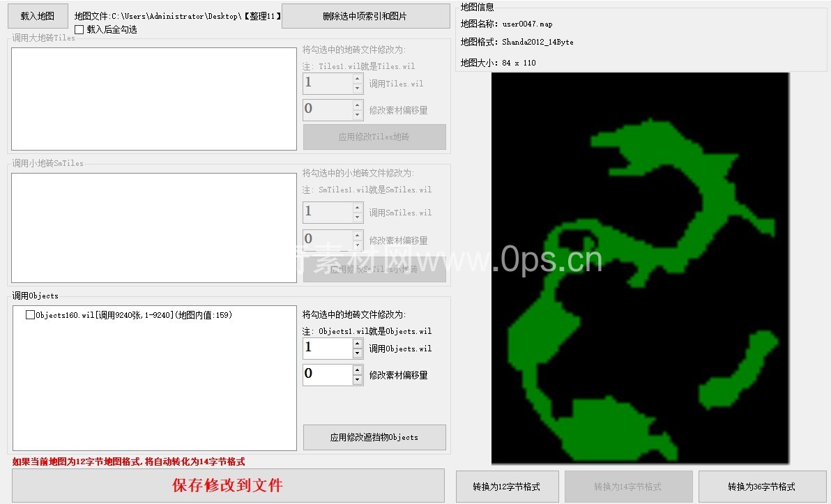Click the green map preview thumbnail
831x504 pixels.
640,268
